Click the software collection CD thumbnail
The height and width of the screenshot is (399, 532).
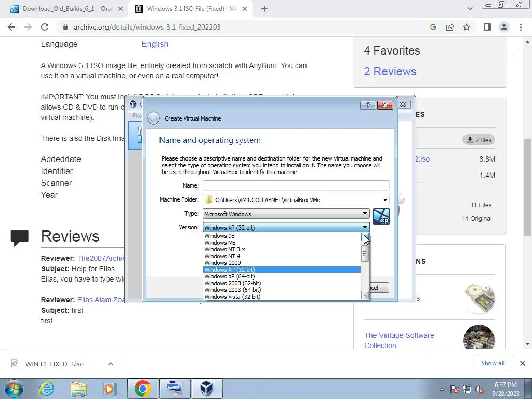pyautogui.click(x=479, y=298)
